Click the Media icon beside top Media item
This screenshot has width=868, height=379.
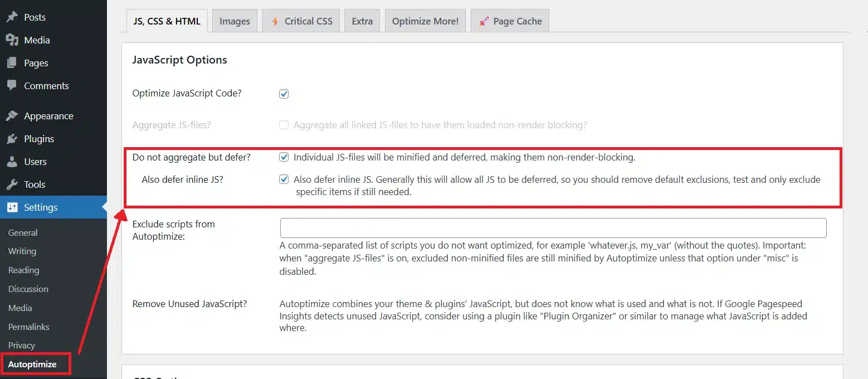coord(12,40)
